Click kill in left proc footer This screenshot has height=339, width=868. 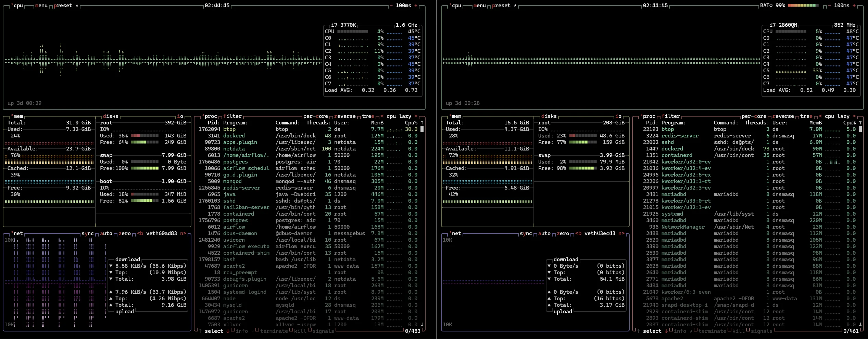pos(300,331)
